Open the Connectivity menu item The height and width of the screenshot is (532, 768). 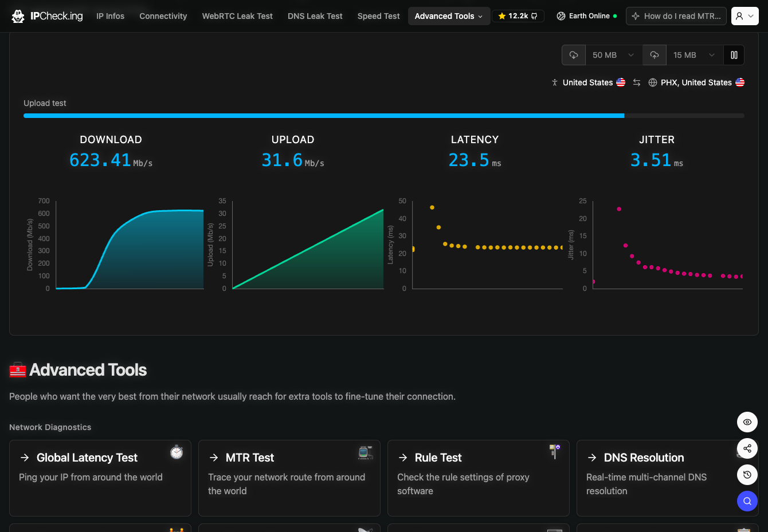click(163, 16)
